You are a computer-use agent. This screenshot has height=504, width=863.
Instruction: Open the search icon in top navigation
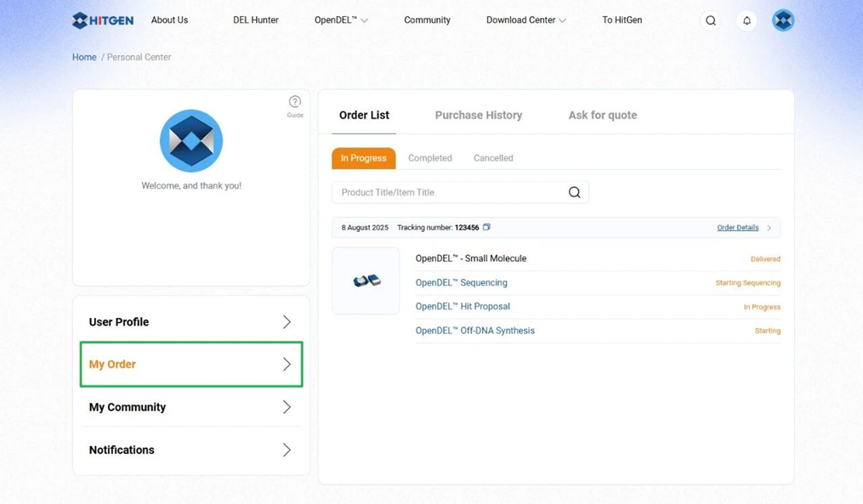point(711,20)
